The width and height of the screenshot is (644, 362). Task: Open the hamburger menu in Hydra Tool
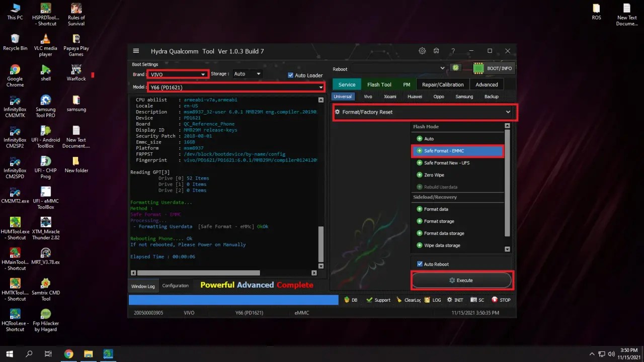[136, 51]
